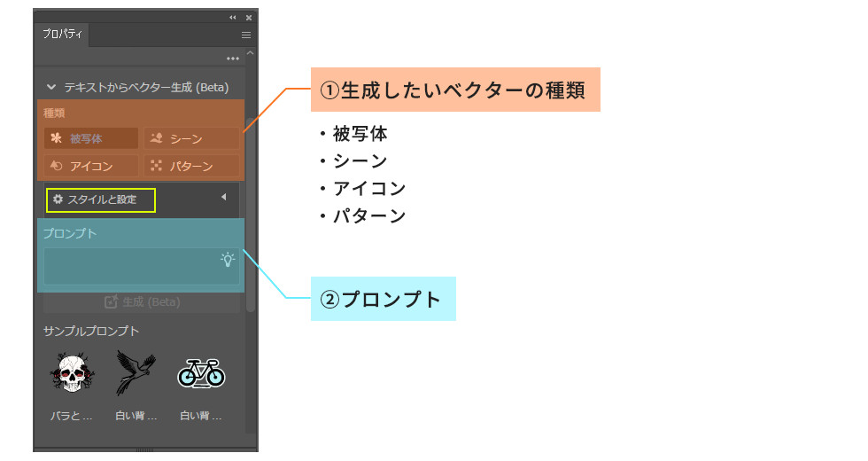Screen dimensions: 868x461
Task: Click the gear icon beside スタイルと設定
Action: [x=58, y=199]
